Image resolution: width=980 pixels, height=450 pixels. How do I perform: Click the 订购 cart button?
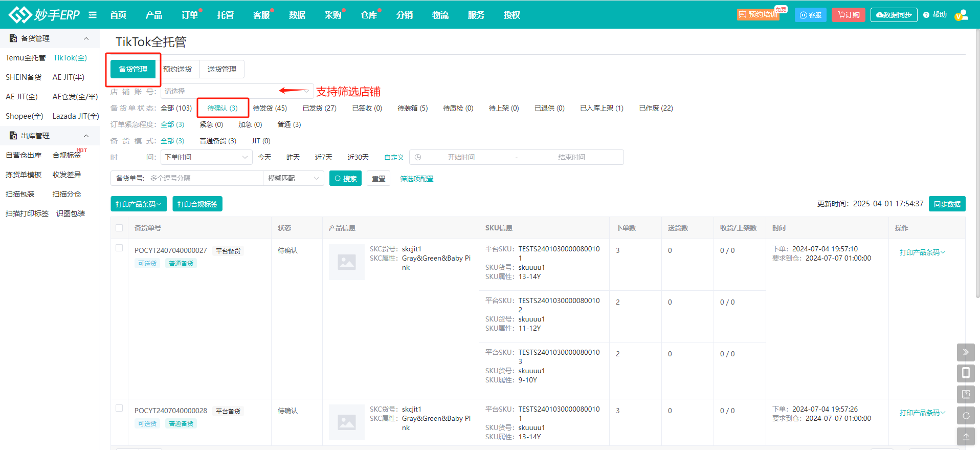pyautogui.click(x=849, y=15)
